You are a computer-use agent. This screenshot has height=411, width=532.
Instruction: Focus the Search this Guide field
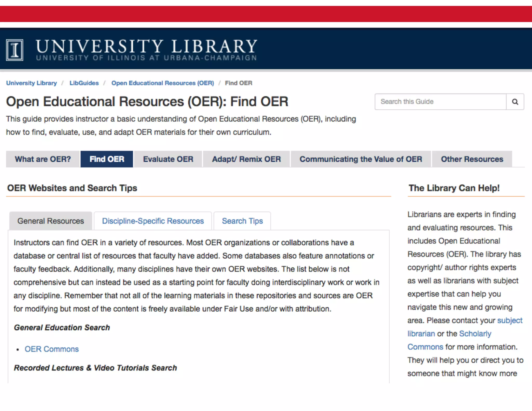point(440,102)
